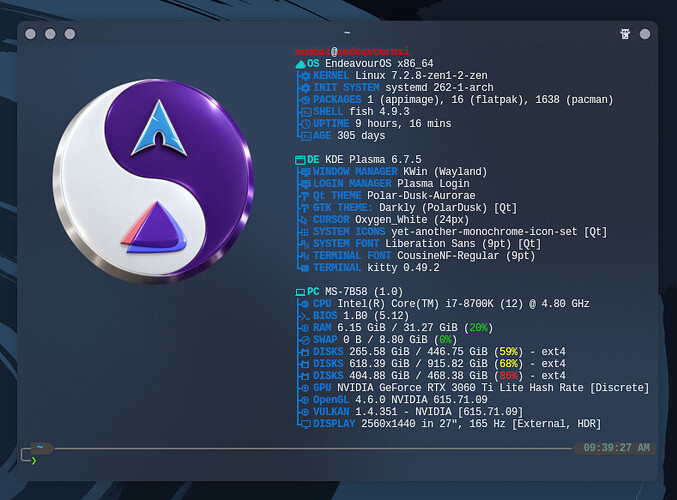Viewport: 677px width, 500px height.
Task: Click the Qt theme name 'Polar-Dusk-Aurorae'
Action: click(421, 196)
